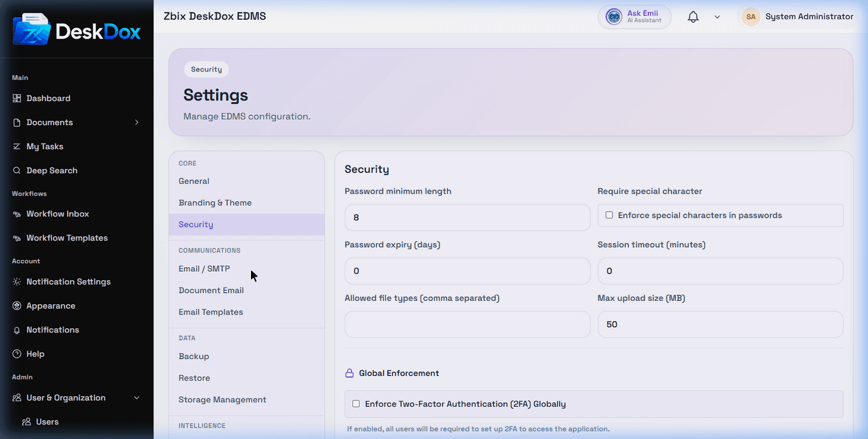Screen dimensions: 868x439
Task: Click the Help question mark icon
Action: (x=17, y=354)
